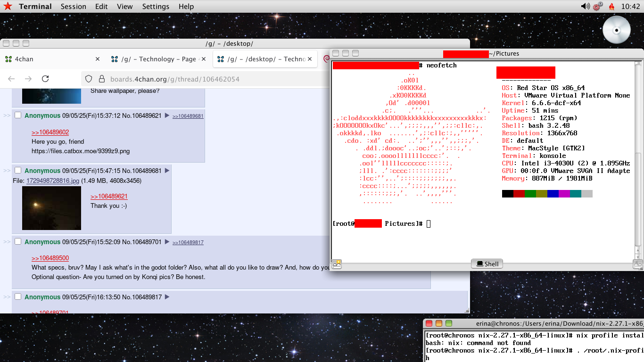Hide post No.106489817 using its >> marker
The image size is (644, 362).
[x=7, y=297]
